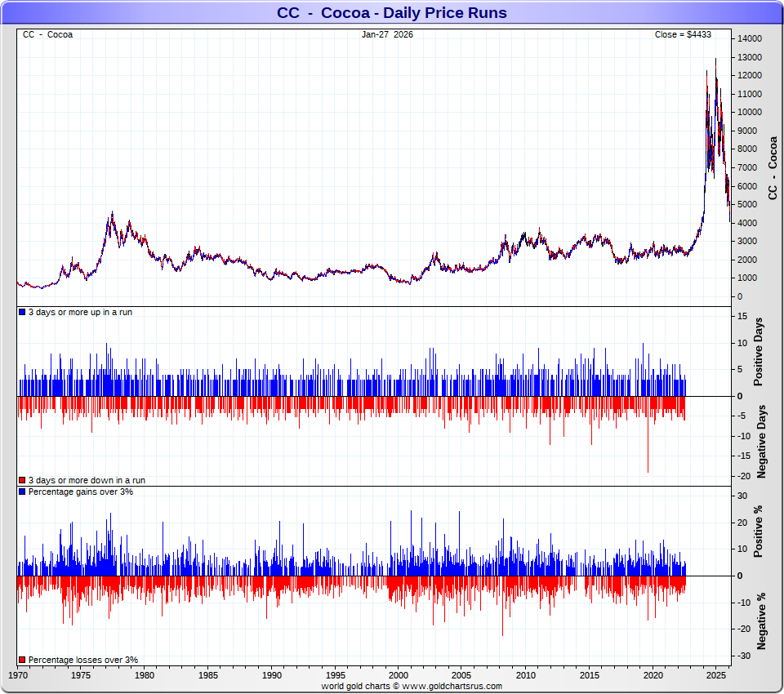The height and width of the screenshot is (694, 784).
Task: Click the '3 days or more up in a run' legend text
Action: 81,312
